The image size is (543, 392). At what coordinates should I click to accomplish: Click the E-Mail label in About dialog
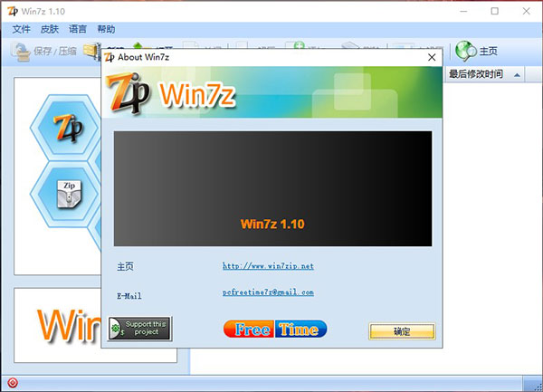tap(129, 296)
